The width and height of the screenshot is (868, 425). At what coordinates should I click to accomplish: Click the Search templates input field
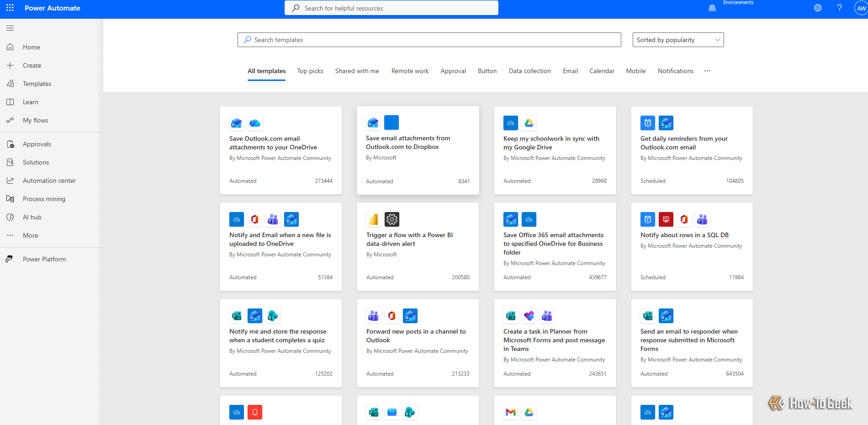(x=429, y=40)
